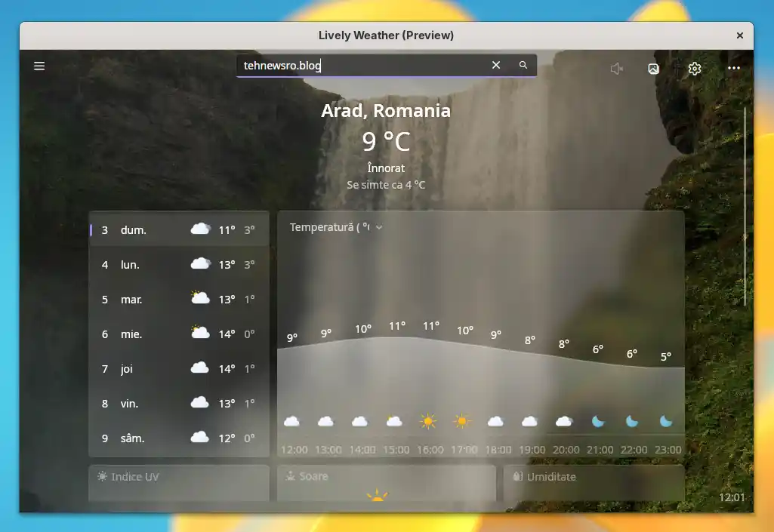This screenshot has height=532, width=774.
Task: Click in the location search field
Action: pos(362,66)
